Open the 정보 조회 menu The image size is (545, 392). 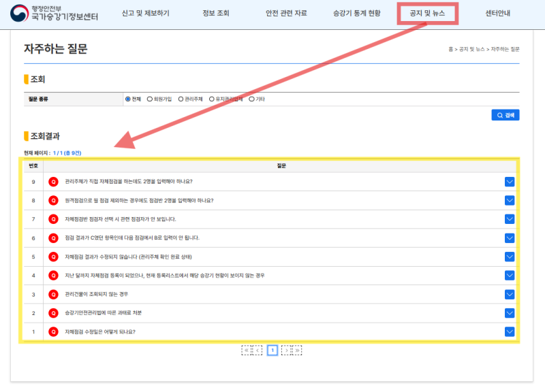[x=216, y=13]
